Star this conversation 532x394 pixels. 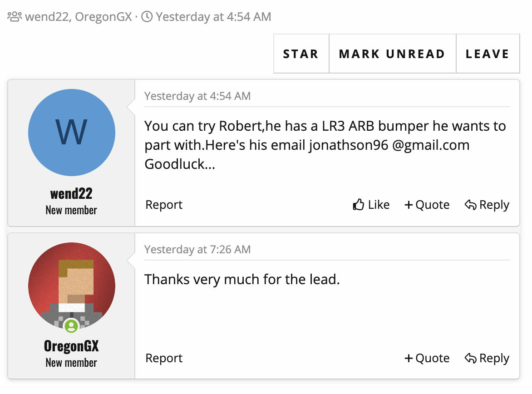(301, 54)
